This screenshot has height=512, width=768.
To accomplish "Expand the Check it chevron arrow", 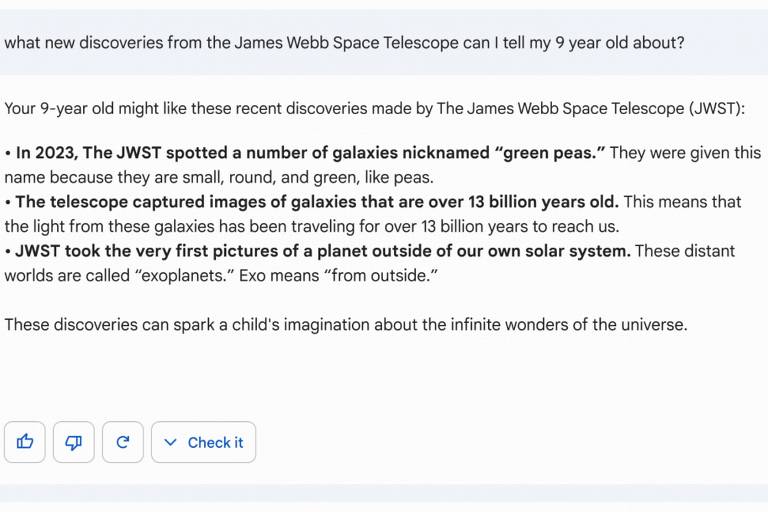I will pyautogui.click(x=170, y=442).
